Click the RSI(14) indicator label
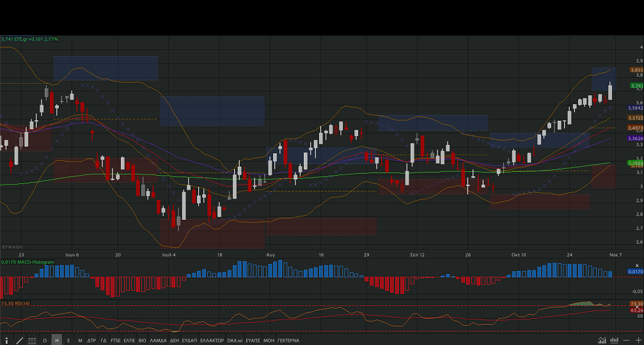The width and height of the screenshot is (644, 345). point(15,303)
